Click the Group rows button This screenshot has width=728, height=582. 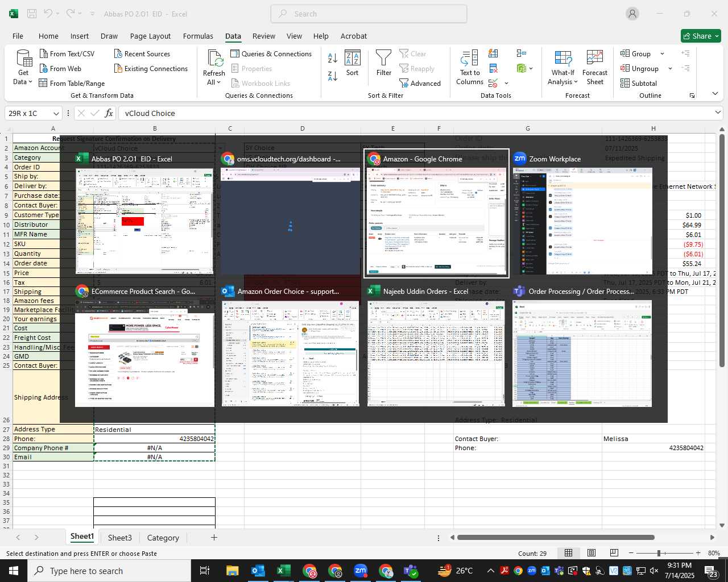(636, 53)
